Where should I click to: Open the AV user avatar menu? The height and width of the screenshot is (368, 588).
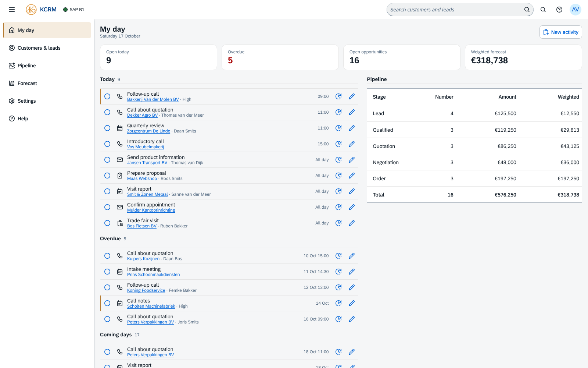pos(576,10)
